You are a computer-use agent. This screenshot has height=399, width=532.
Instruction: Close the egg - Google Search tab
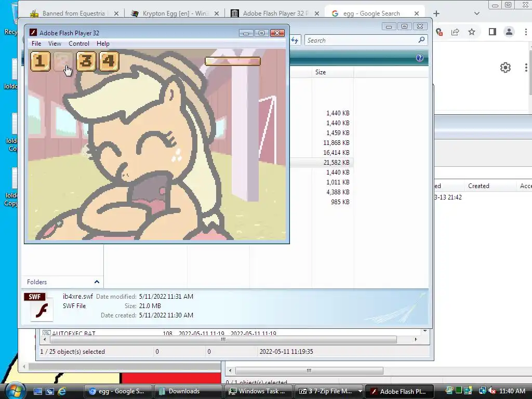click(417, 14)
